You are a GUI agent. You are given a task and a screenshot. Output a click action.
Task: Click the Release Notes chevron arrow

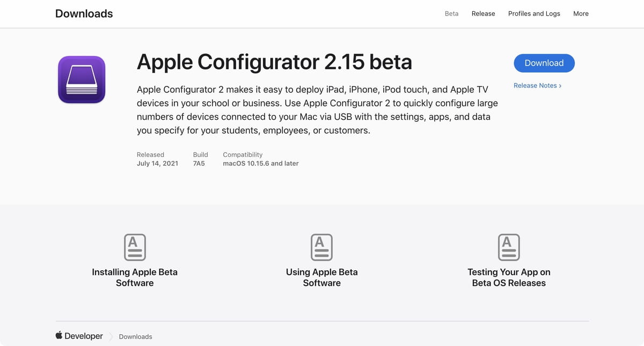coord(560,85)
